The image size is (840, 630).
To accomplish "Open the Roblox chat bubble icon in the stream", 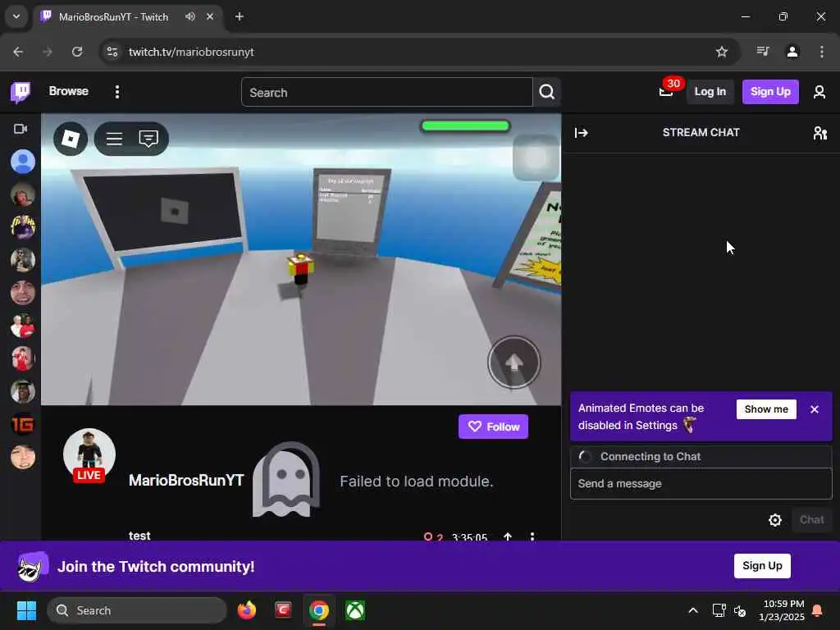I will click(148, 139).
